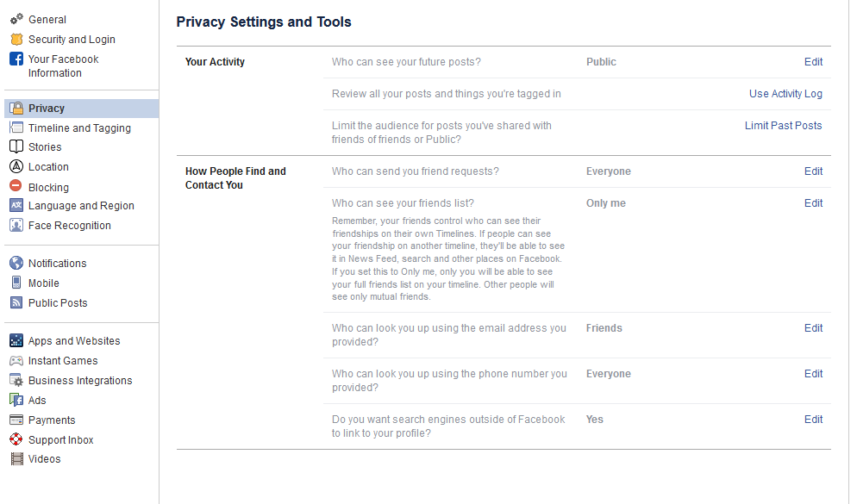This screenshot has height=504, width=857.
Task: Edit who can send friend requests
Action: (x=813, y=171)
